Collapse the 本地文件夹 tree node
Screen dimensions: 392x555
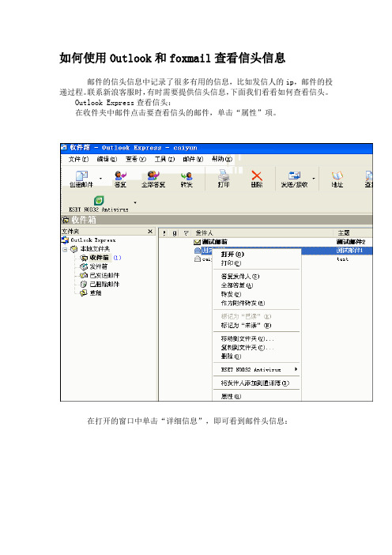tap(65, 249)
